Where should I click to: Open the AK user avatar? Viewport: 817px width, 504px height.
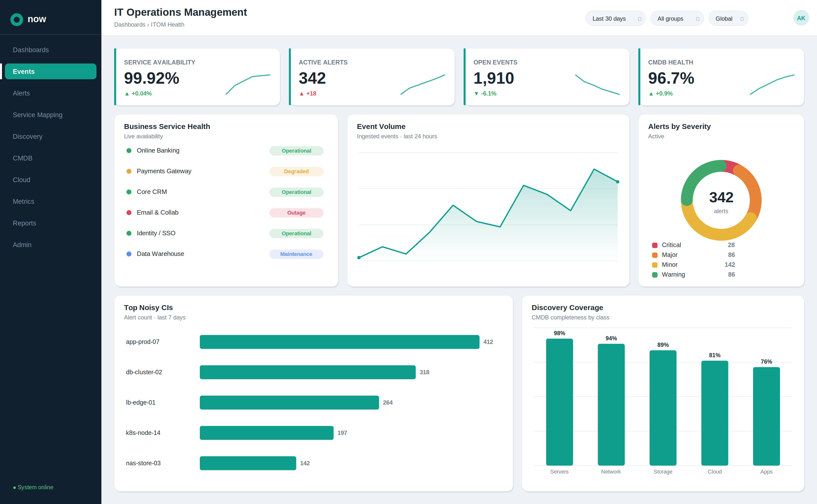tap(801, 18)
